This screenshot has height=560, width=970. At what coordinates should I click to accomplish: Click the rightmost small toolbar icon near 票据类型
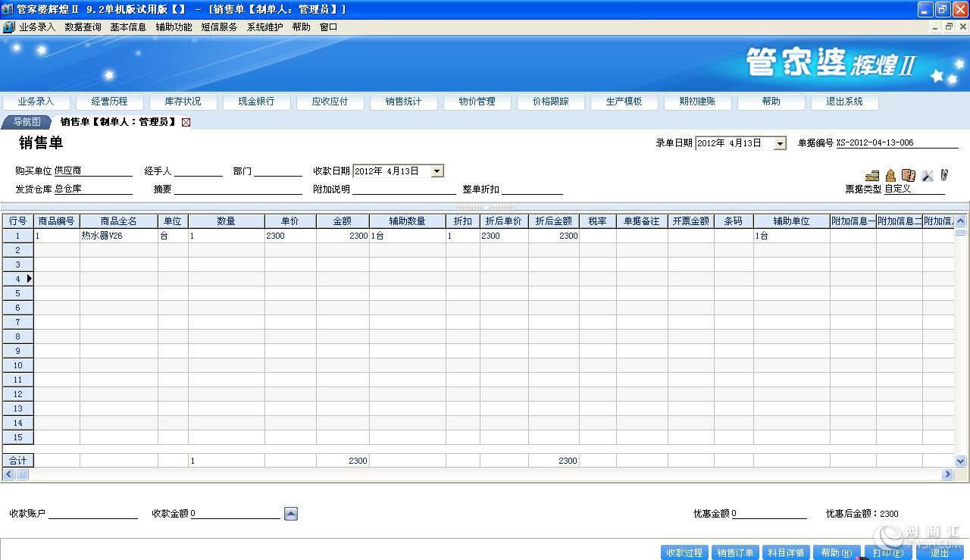tap(944, 175)
